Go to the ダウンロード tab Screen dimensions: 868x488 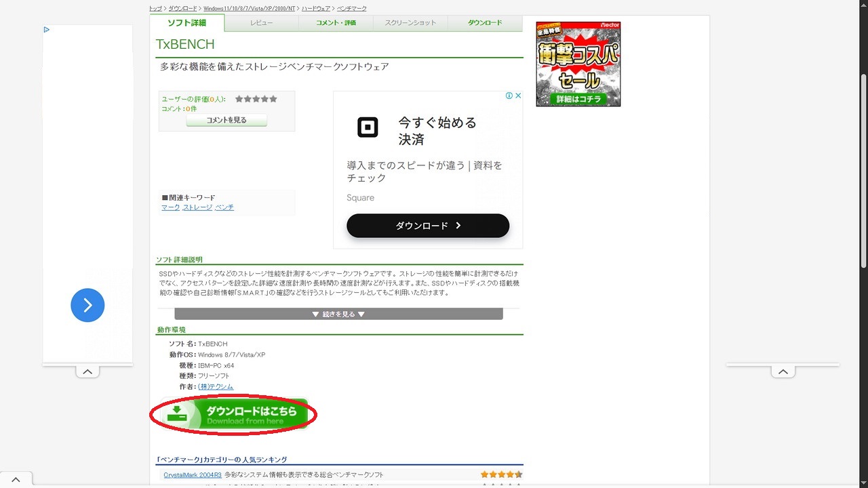click(485, 23)
